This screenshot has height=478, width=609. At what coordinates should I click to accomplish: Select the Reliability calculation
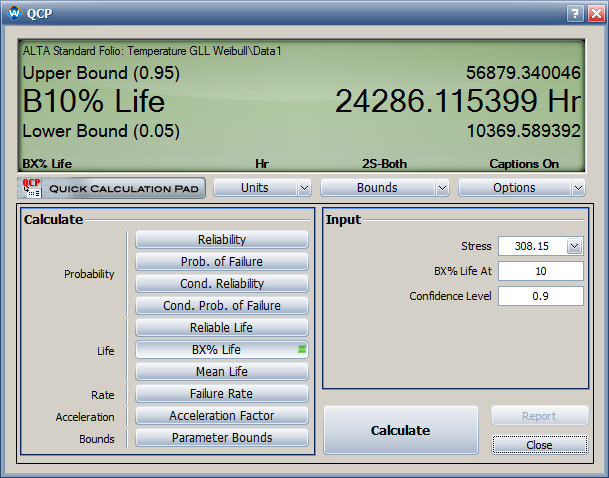221,240
